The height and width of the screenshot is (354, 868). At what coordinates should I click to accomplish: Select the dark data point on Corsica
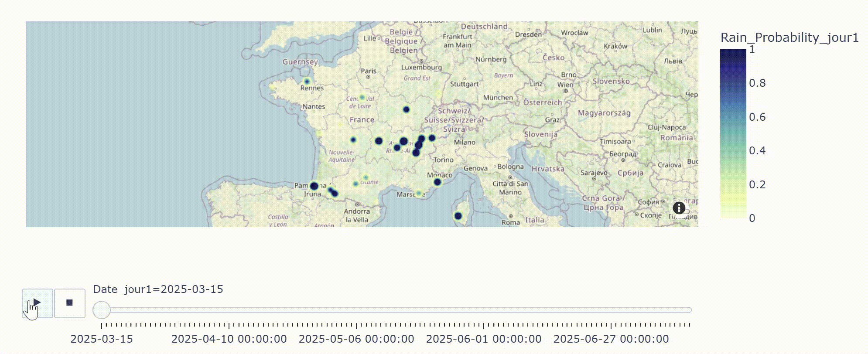coord(458,216)
